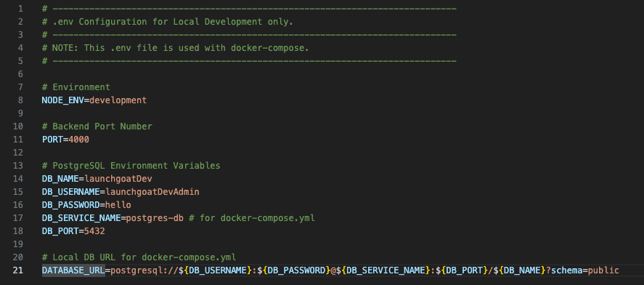Click the '# PostgreSQL Environment Variables' comment
This screenshot has width=644, height=285.
tap(131, 166)
